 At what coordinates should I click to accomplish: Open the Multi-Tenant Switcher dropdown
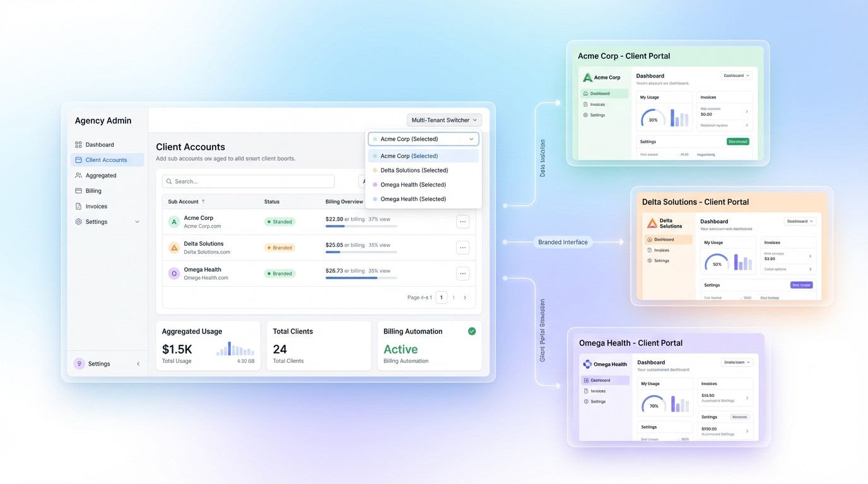[443, 120]
